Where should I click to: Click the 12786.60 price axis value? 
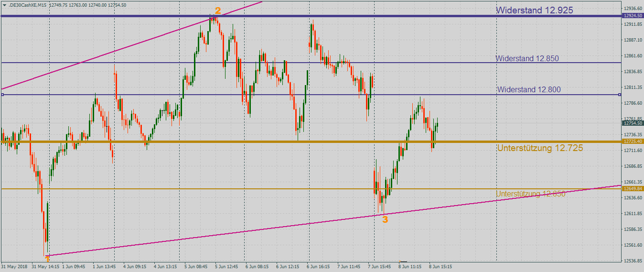632,103
